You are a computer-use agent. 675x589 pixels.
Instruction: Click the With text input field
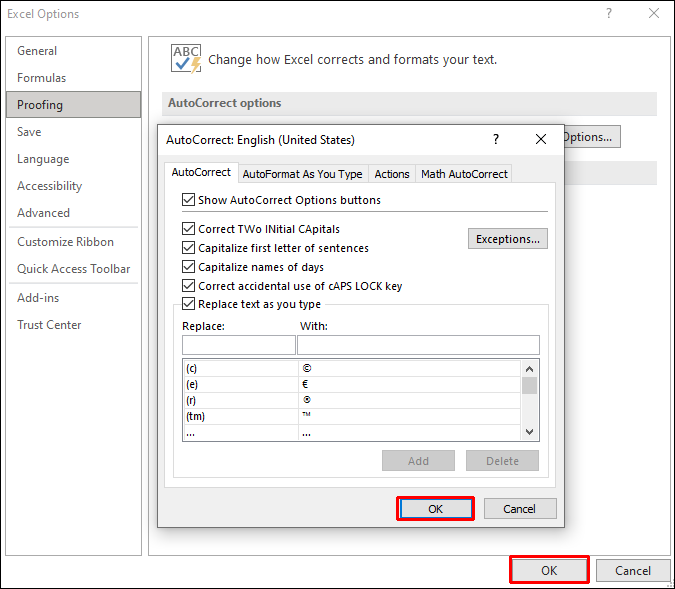(x=418, y=345)
